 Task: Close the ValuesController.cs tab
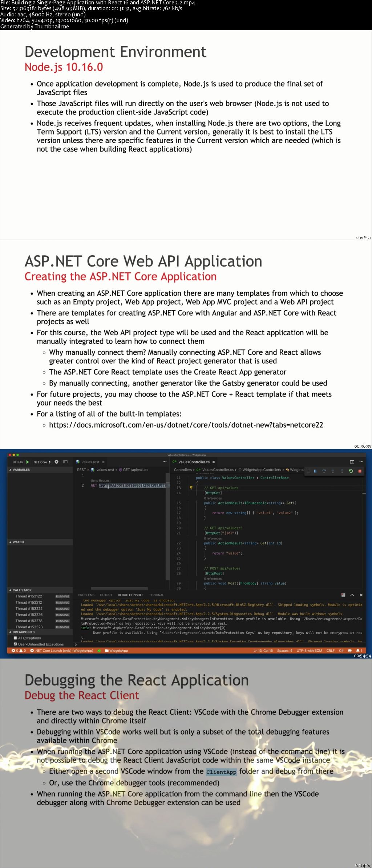214,462
